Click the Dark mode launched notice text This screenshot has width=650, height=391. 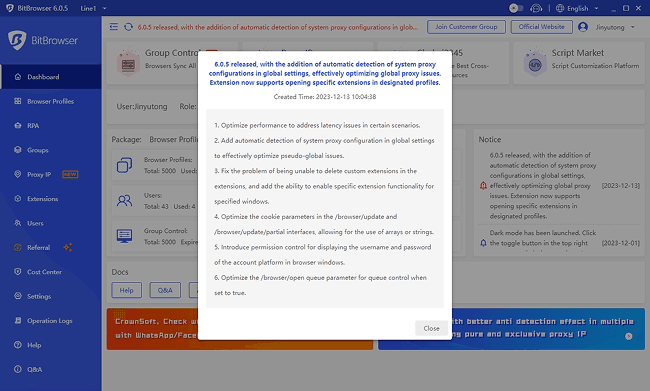[542, 238]
